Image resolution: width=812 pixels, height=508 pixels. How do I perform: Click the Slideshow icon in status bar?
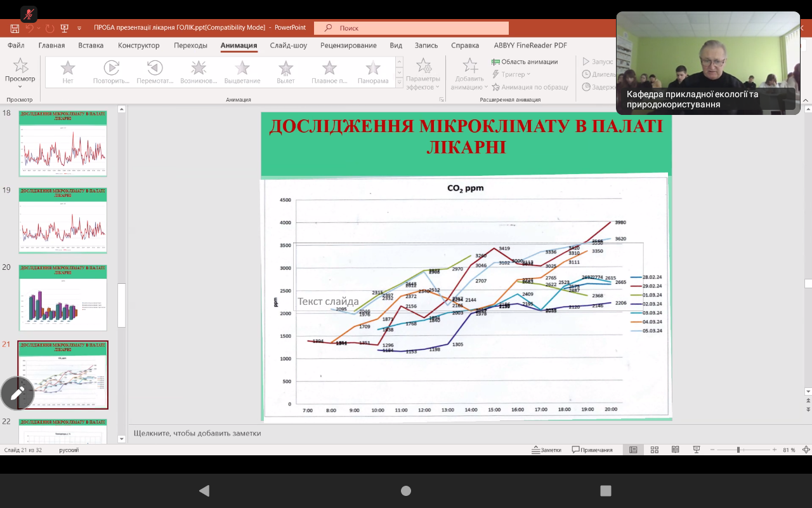696,450
